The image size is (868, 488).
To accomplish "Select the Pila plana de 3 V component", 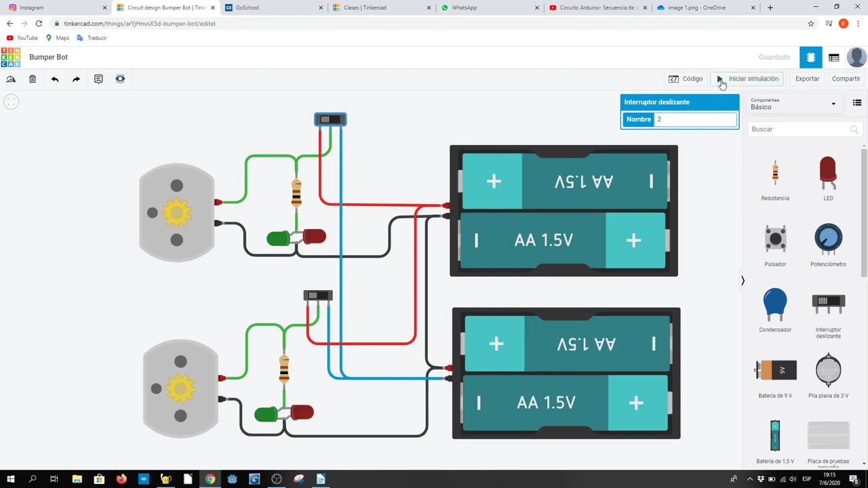I will (828, 377).
